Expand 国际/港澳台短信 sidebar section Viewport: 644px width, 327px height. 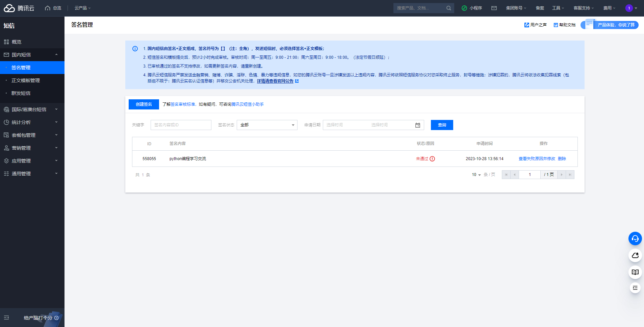pyautogui.click(x=32, y=109)
